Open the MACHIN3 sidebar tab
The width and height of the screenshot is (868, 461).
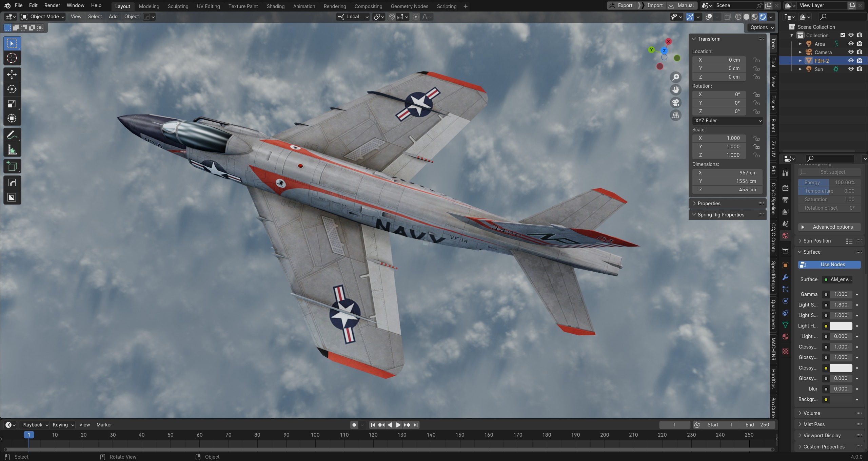pyautogui.click(x=773, y=349)
